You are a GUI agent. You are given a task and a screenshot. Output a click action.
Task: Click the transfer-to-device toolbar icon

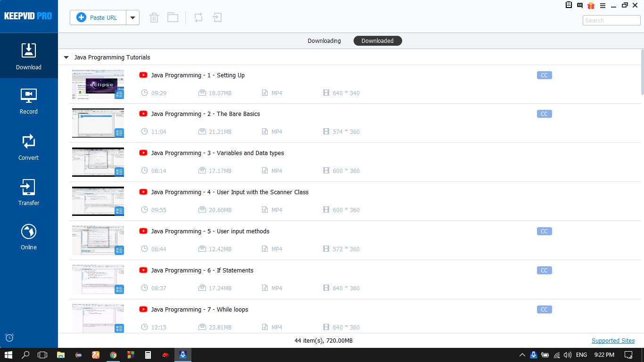pyautogui.click(x=217, y=18)
